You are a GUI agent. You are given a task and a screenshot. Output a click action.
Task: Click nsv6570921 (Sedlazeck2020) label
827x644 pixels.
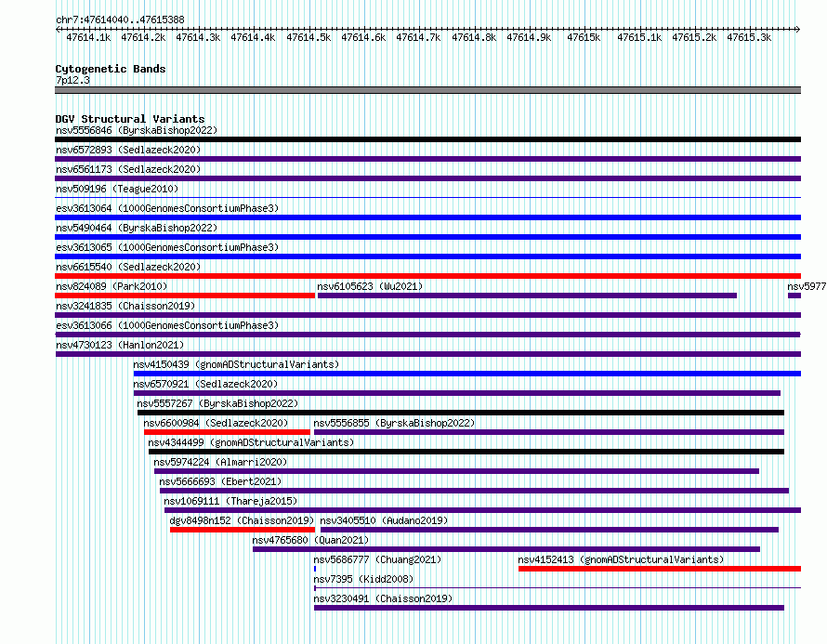[x=205, y=384]
